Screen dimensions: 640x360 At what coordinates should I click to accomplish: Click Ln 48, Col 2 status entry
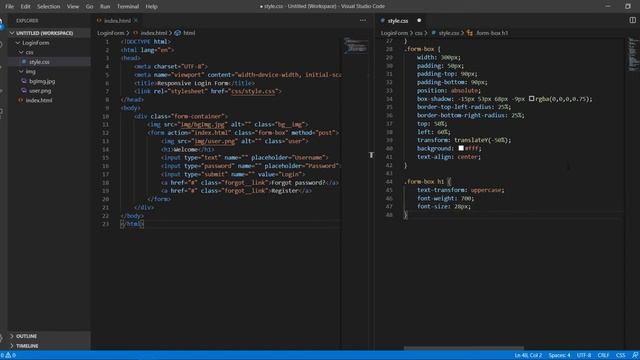coord(528,355)
